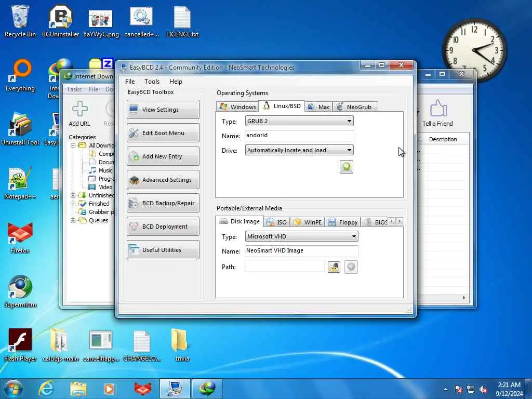Expand the GRUB 2 type dropdown
532x399 pixels.
point(299,121)
